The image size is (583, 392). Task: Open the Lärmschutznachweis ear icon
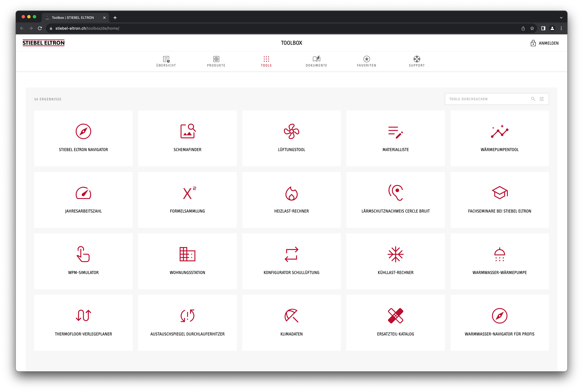(x=396, y=193)
